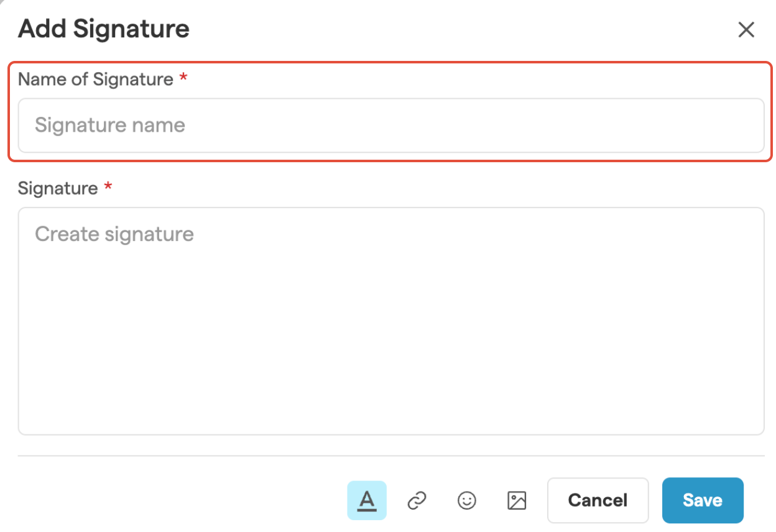Click the insert link icon

click(x=417, y=500)
